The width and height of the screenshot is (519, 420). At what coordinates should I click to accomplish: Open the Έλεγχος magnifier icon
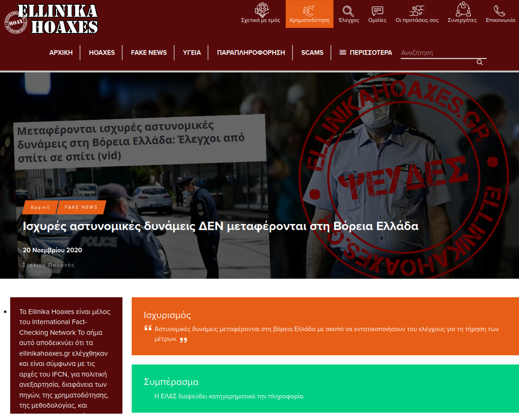[348, 11]
